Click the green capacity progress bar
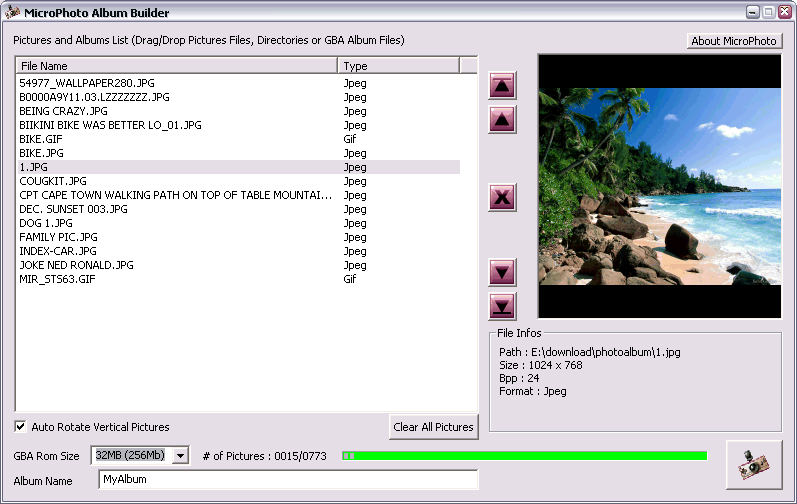Viewport: 797px width, 504px height. pyautogui.click(x=525, y=456)
